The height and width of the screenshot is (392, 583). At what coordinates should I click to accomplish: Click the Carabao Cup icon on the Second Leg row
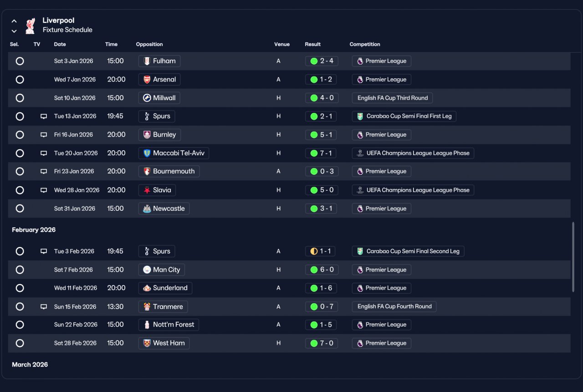click(x=360, y=251)
